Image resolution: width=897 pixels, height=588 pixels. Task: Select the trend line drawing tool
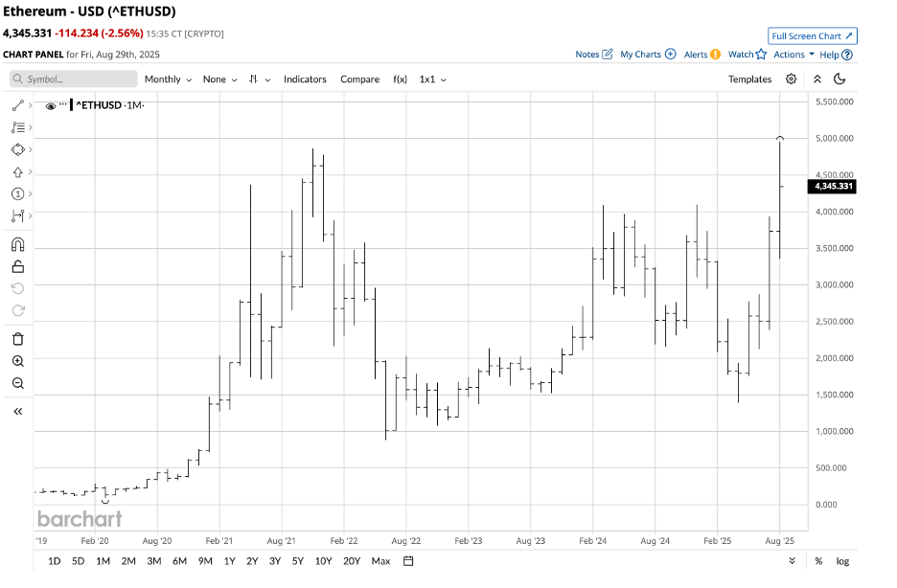click(x=18, y=105)
